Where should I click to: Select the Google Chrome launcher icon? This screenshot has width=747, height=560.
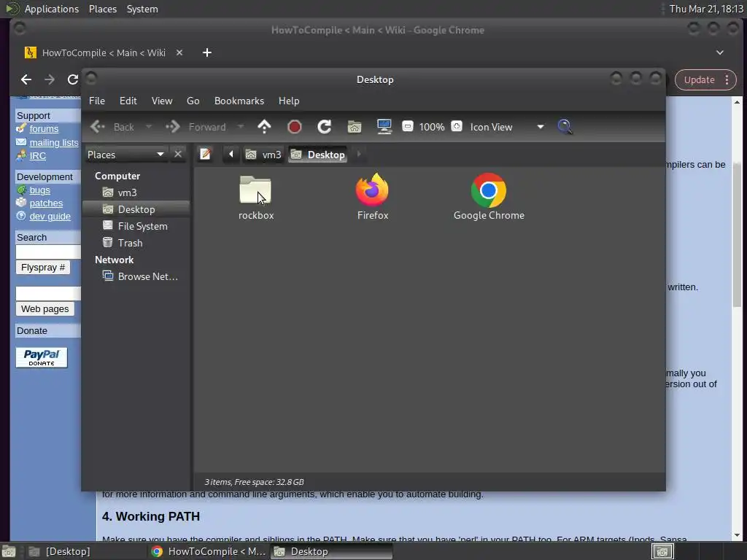(488, 190)
